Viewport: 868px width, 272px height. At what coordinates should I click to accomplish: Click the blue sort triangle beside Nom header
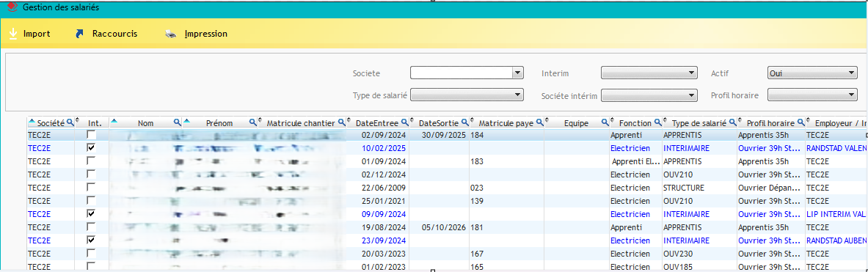click(x=114, y=121)
